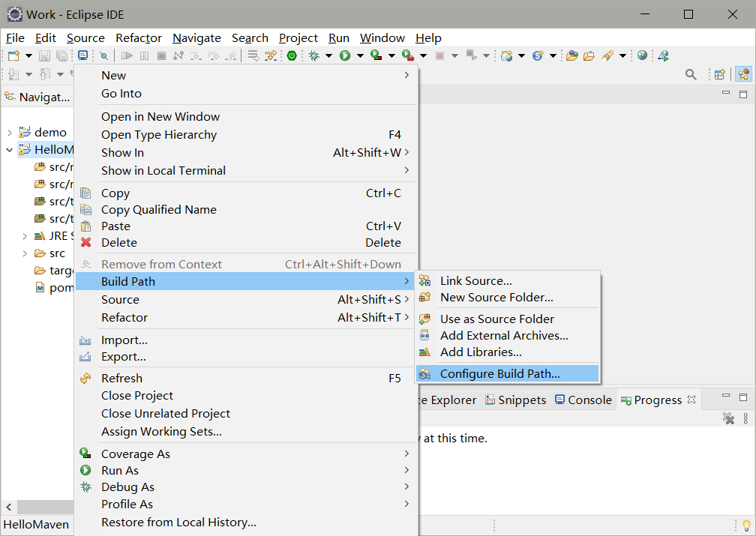
Task: Open the Window menu
Action: [x=382, y=38]
